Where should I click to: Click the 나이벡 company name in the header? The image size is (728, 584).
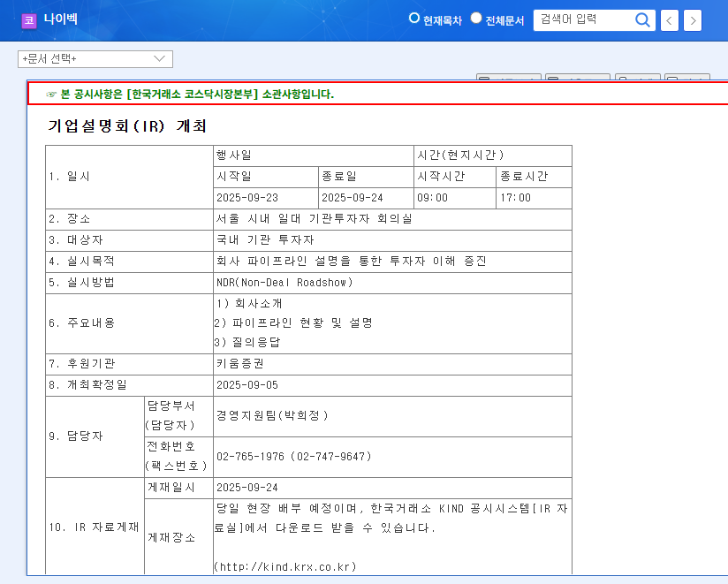[x=60, y=19]
